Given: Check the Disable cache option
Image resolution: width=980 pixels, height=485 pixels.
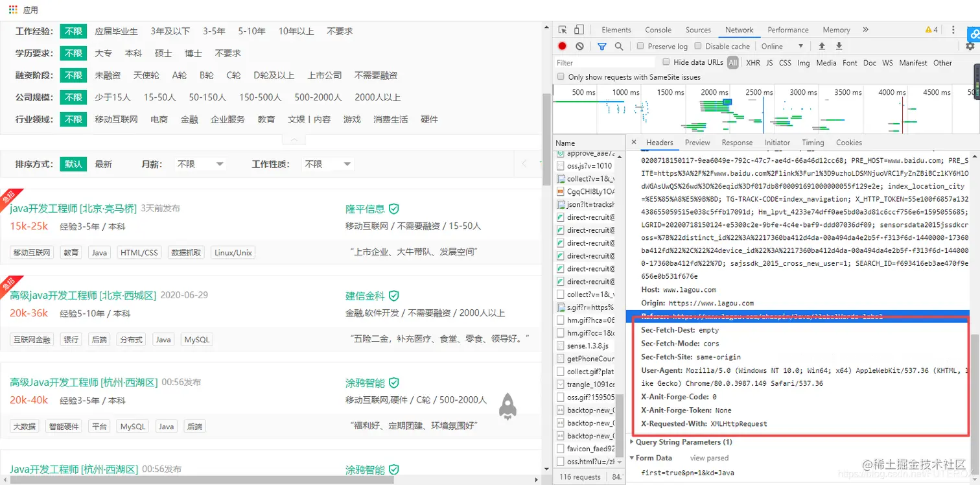Looking at the screenshot, I should [697, 46].
